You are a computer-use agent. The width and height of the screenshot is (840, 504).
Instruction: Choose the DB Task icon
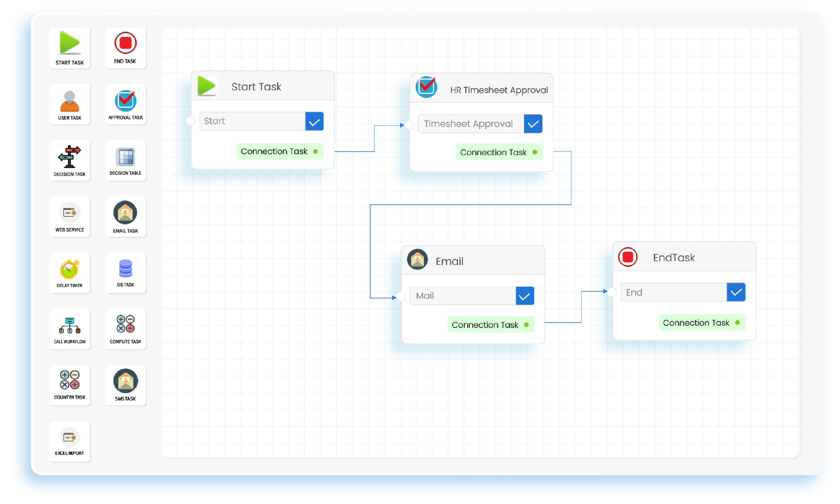click(x=125, y=273)
